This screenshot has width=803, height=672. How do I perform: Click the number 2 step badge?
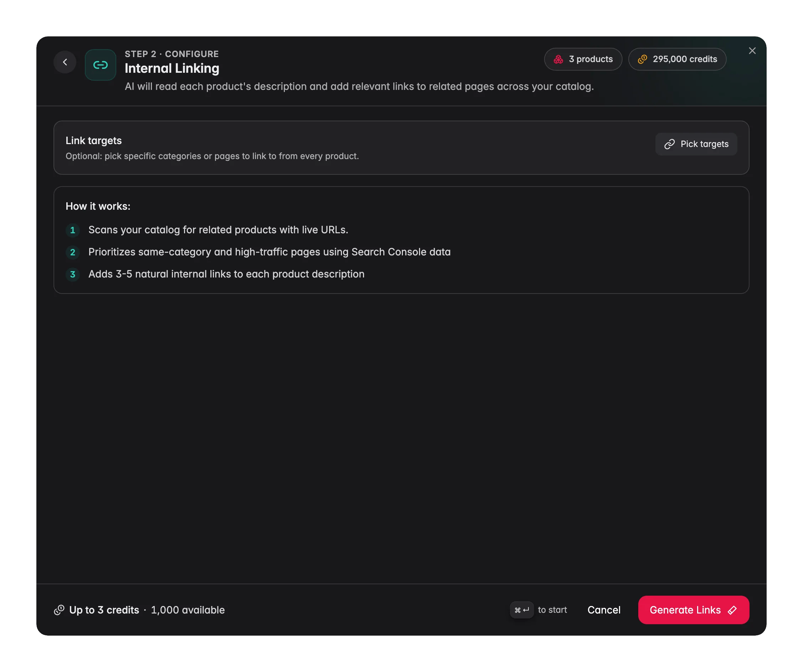pos(73,253)
